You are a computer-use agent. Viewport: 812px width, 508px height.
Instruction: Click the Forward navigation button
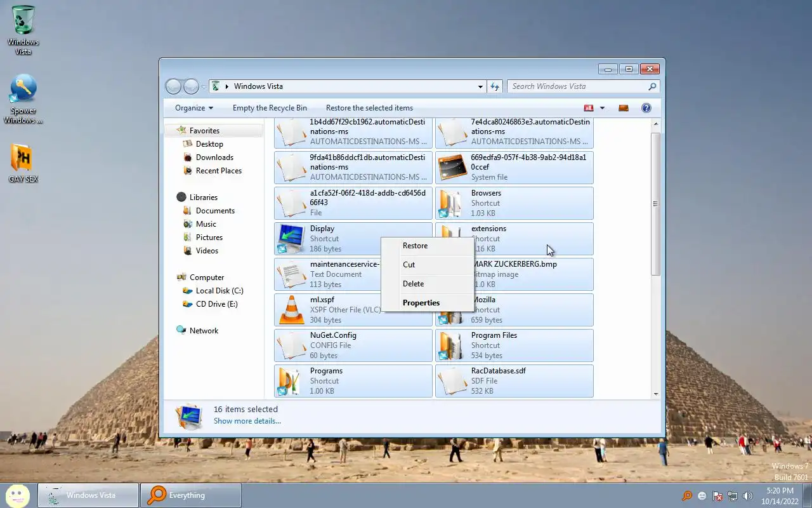(191, 86)
